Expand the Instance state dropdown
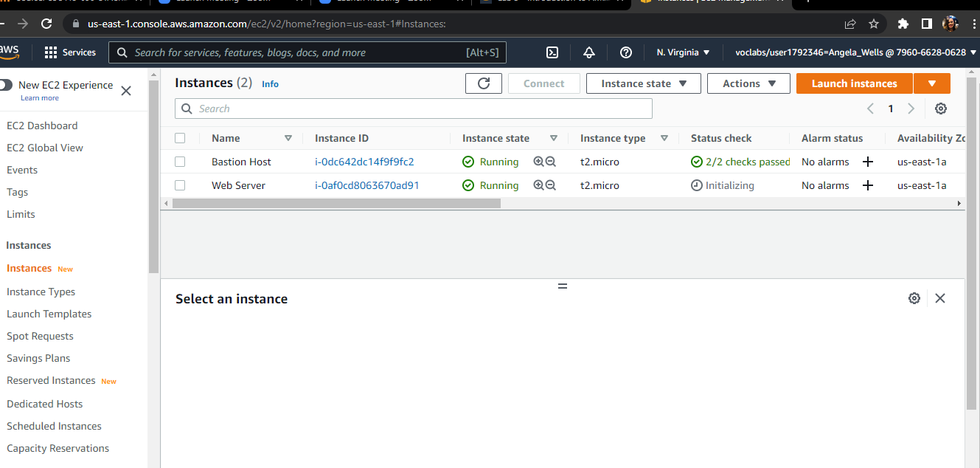The width and height of the screenshot is (980, 468). click(643, 83)
